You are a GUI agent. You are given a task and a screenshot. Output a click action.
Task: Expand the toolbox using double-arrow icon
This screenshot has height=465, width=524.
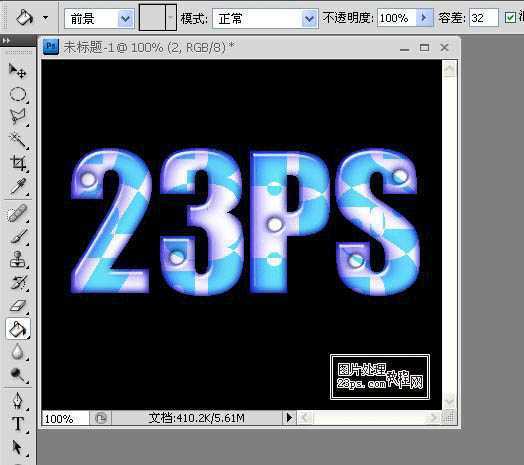coord(6,41)
